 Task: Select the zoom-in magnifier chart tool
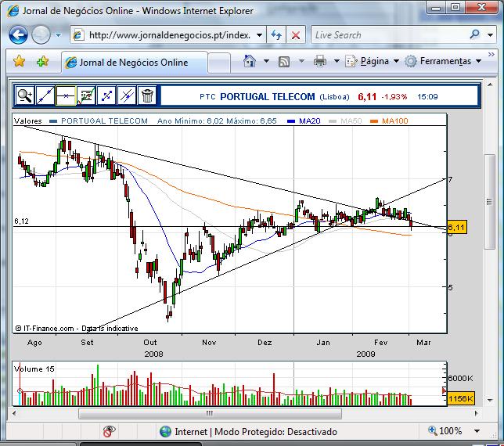(x=25, y=95)
